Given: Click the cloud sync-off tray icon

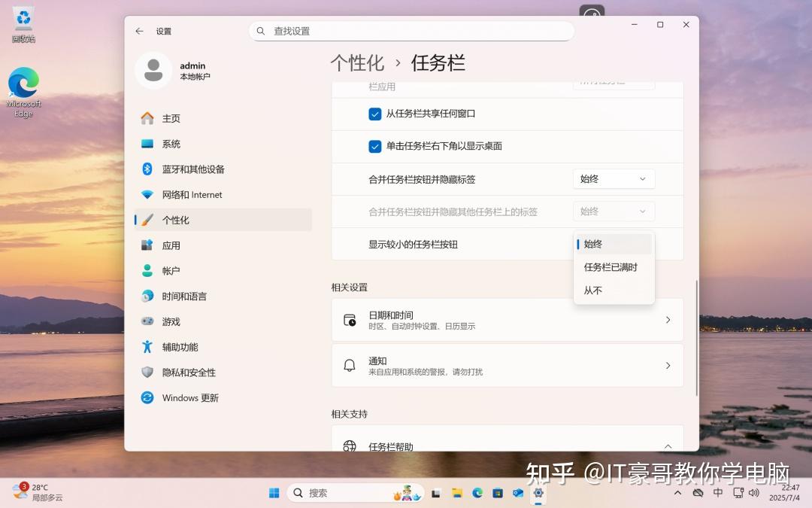Looking at the screenshot, I should coord(698,493).
